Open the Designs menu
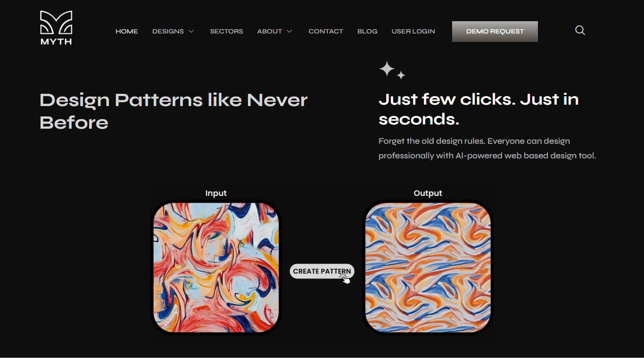 168,32
